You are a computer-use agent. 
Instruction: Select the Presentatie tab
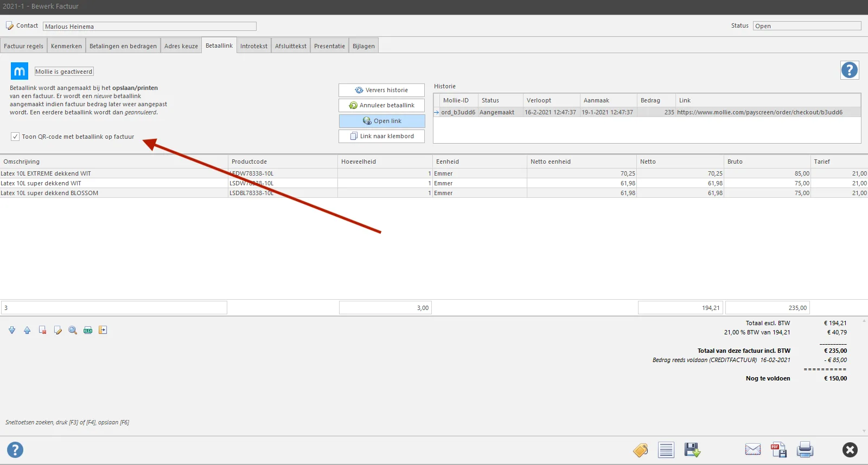[329, 46]
